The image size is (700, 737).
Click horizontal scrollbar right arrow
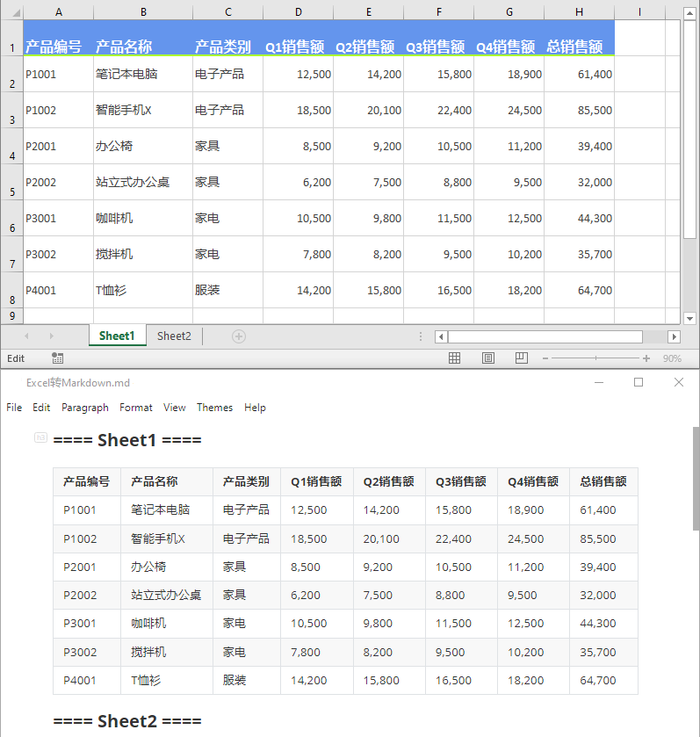[674, 336]
